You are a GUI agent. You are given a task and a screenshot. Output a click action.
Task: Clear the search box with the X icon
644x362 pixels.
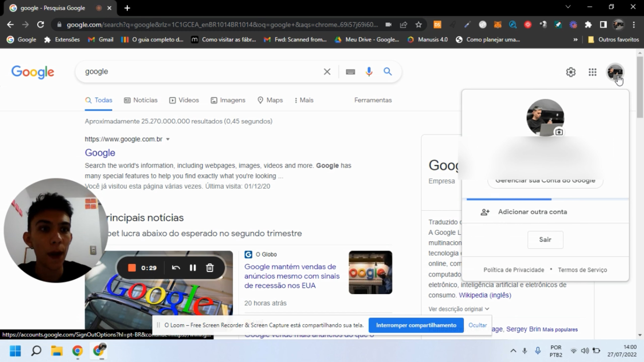pyautogui.click(x=327, y=72)
